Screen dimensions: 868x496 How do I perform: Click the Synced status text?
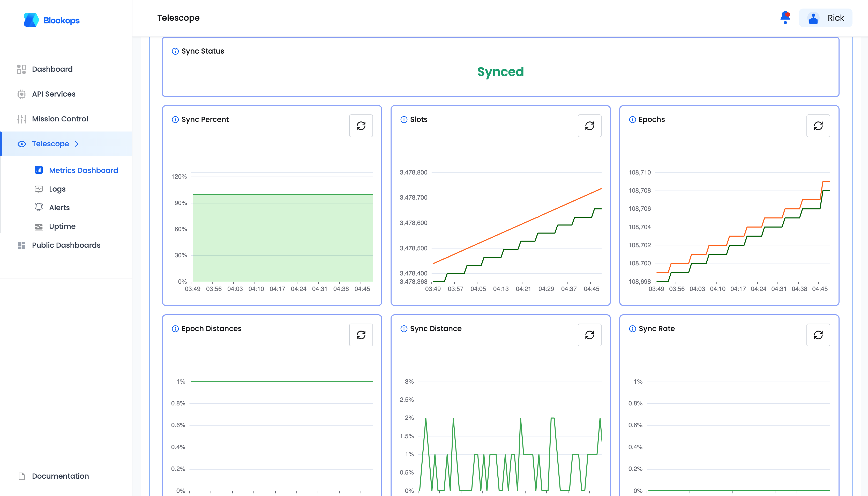click(x=500, y=72)
